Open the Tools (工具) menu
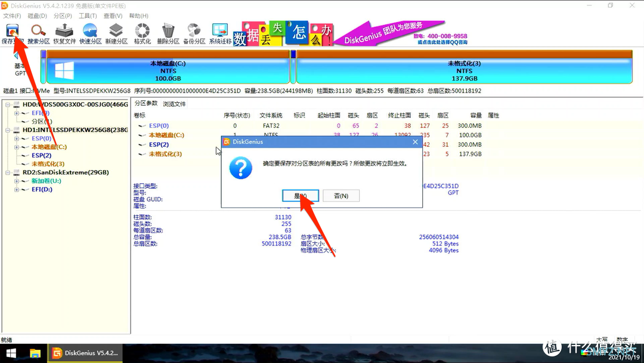 coord(88,16)
